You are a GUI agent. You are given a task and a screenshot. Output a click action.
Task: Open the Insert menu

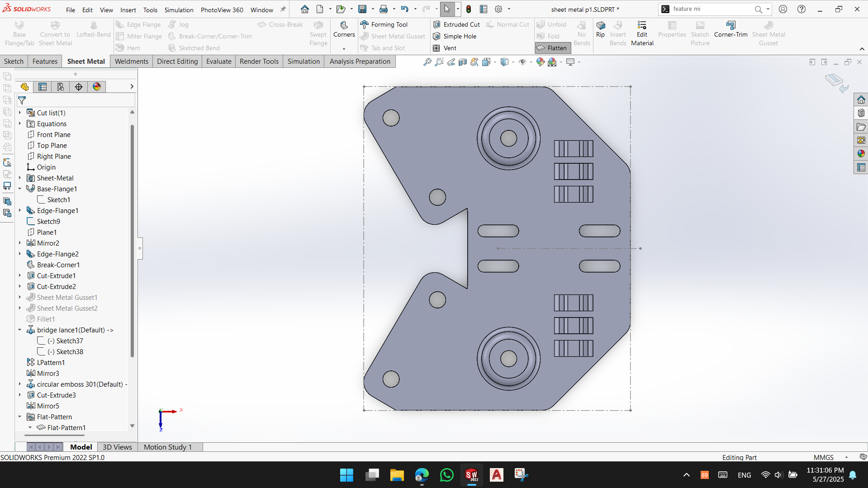[x=128, y=9]
